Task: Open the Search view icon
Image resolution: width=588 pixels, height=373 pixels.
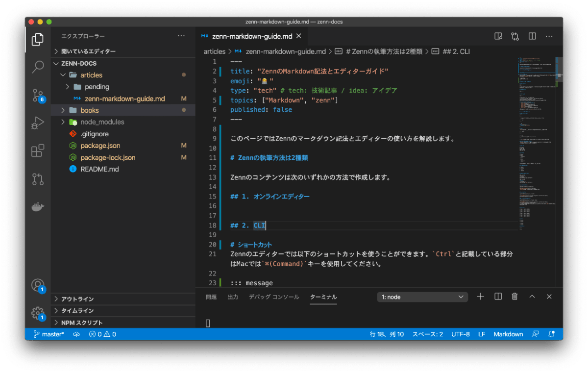Action: (x=38, y=67)
